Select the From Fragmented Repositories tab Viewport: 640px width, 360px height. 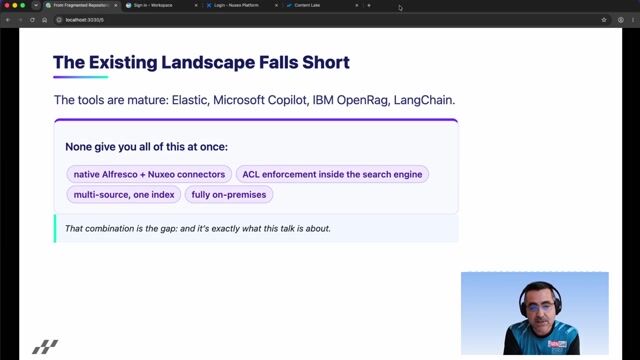81,5
